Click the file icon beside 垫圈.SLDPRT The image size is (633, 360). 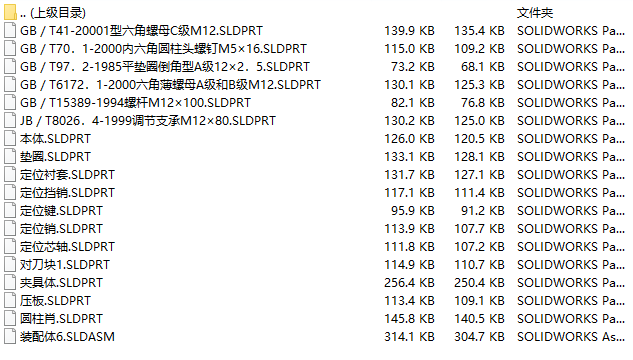(x=10, y=157)
